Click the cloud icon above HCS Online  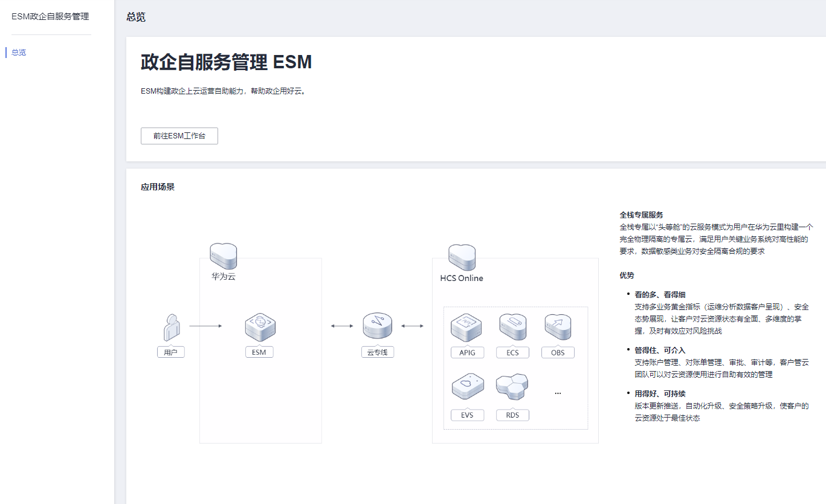462,257
